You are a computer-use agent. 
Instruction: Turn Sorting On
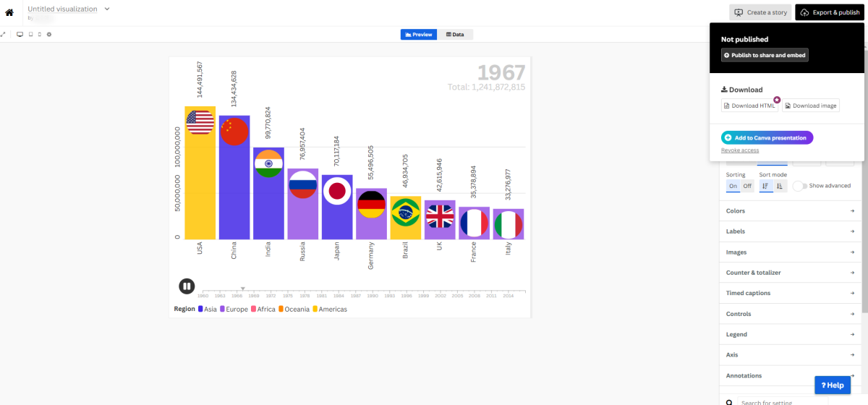(733, 186)
